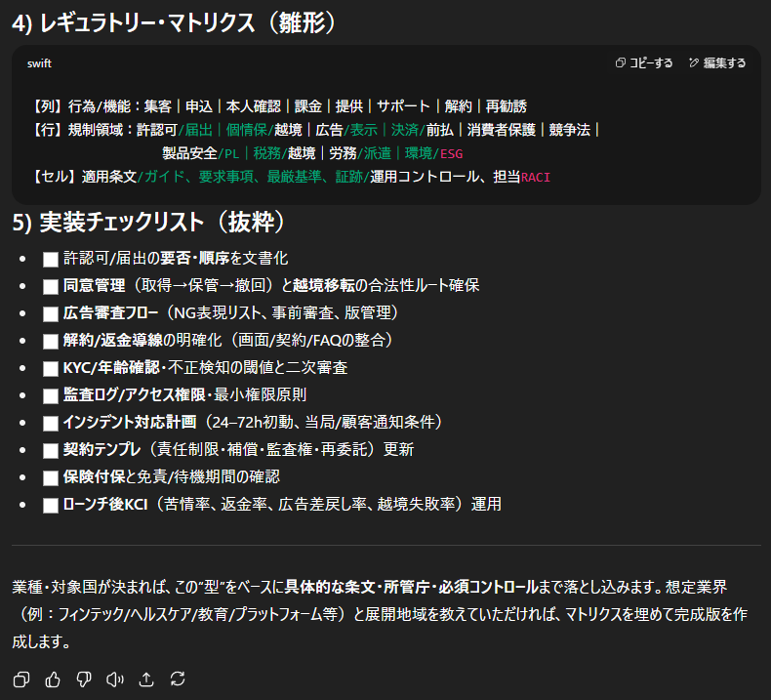
Task: Click the checkbox beside KYC/年齢確認
Action: tap(51, 369)
